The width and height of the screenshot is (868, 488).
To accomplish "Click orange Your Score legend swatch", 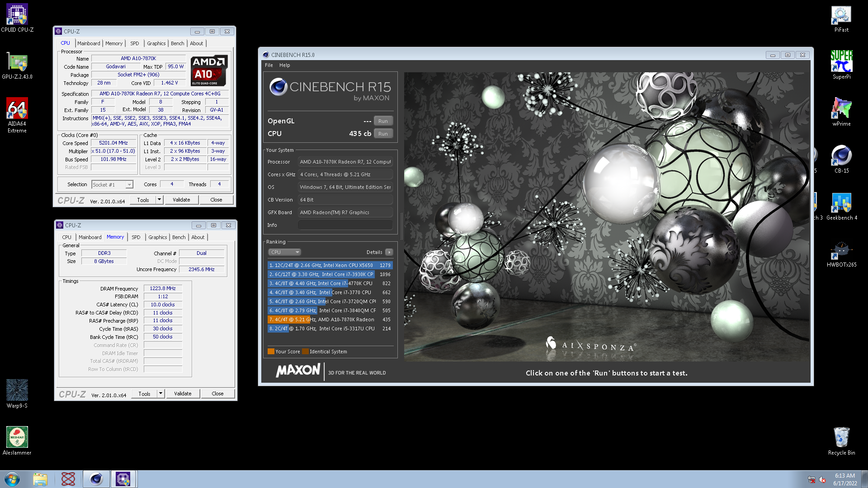I will point(271,352).
